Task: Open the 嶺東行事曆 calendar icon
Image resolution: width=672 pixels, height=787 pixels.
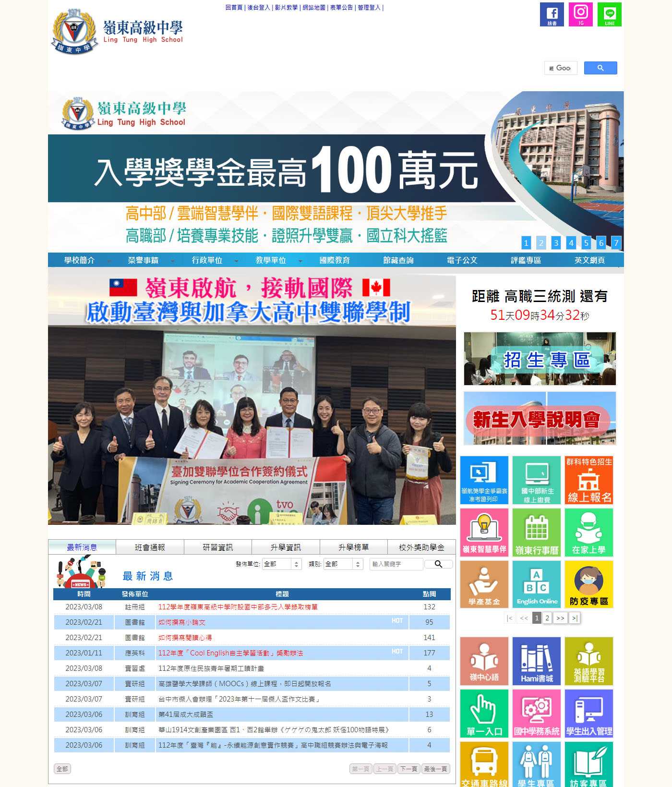Action: pyautogui.click(x=537, y=533)
